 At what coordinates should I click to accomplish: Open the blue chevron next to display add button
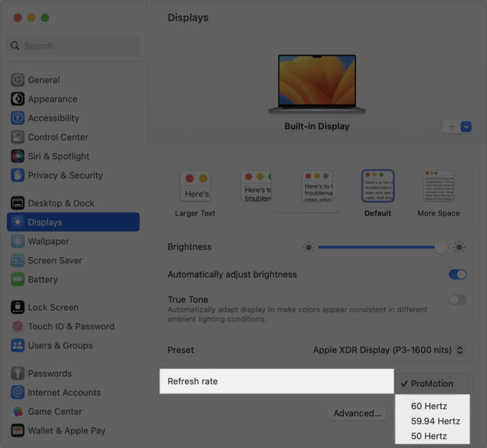(x=466, y=127)
